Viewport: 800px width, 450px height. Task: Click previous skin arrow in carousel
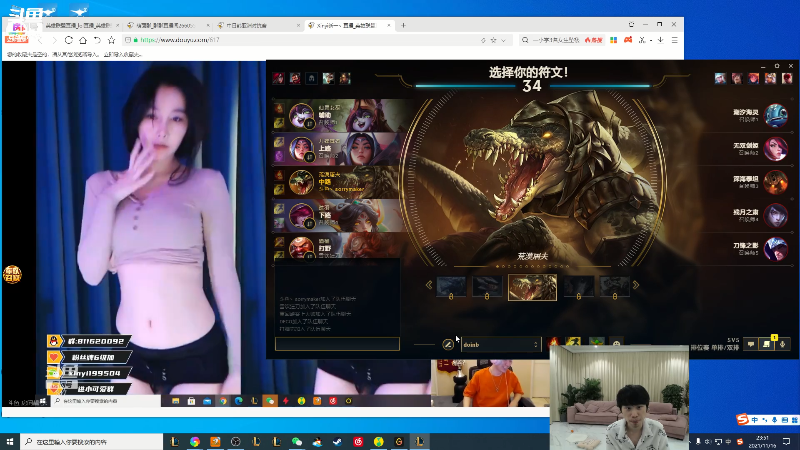click(x=429, y=285)
